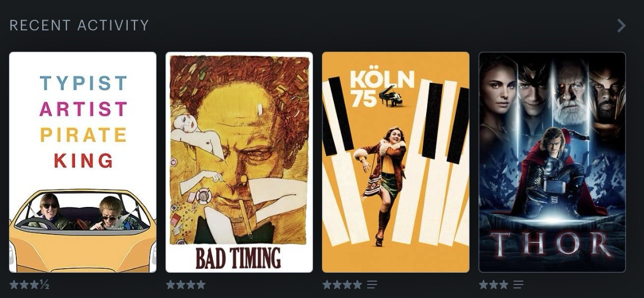Click the first star under Köln 75
Image resolution: width=644 pixels, height=298 pixels.
pos(327,285)
